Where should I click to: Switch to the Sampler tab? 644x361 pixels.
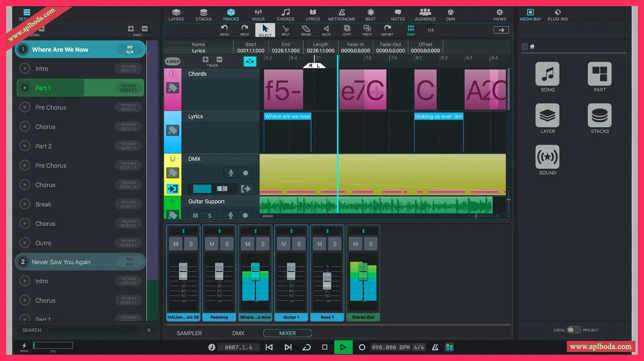pos(189,333)
